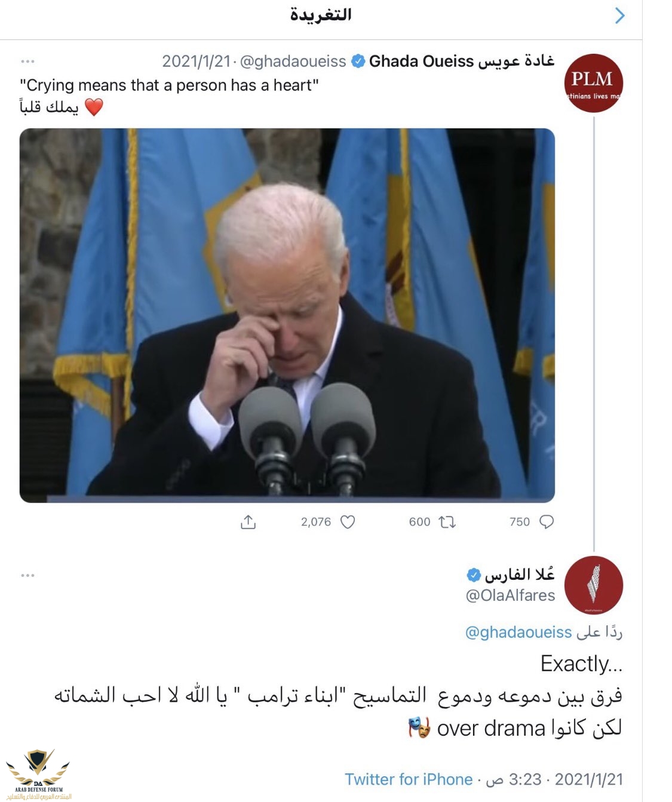Open replies via the 750 comment icon
Viewport: 672px width, 802px height.
click(x=546, y=522)
